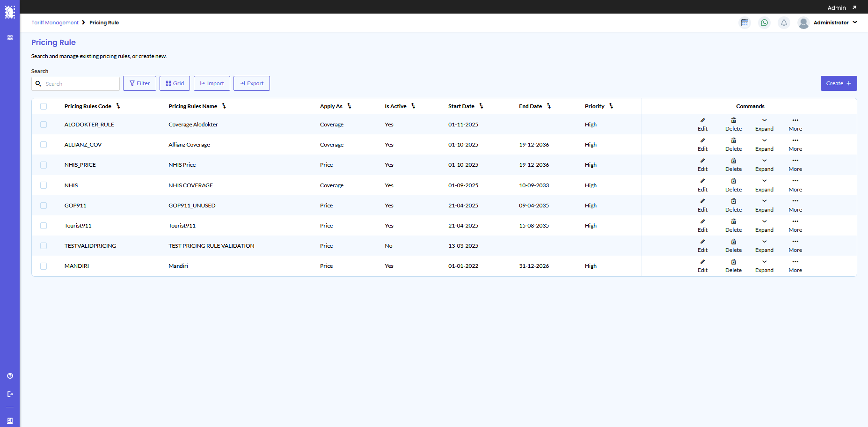This screenshot has height=427, width=868.
Task: Tick the TESTVALIDPRICING row checkbox
Action: click(44, 246)
